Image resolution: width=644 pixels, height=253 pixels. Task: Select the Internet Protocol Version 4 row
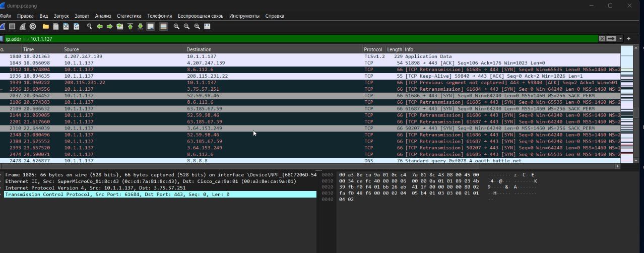coord(160,187)
